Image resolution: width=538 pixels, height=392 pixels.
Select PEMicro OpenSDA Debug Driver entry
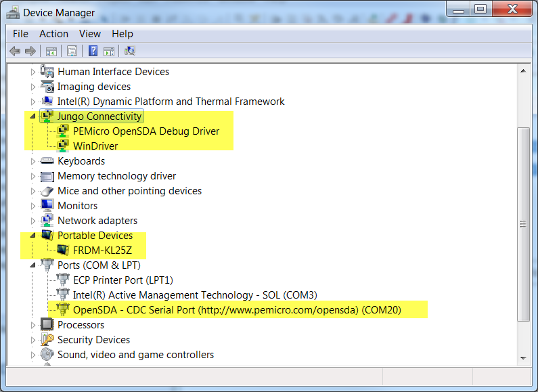(146, 131)
